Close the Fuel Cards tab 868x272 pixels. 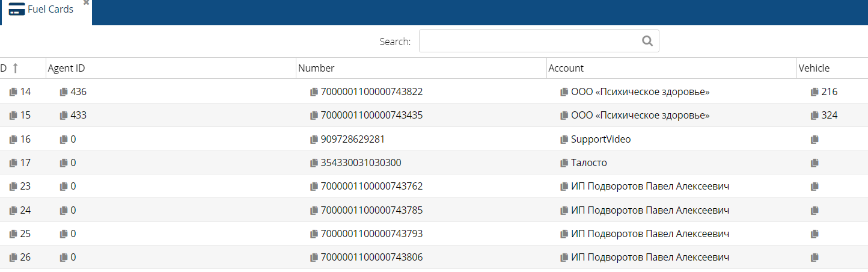tap(87, 3)
